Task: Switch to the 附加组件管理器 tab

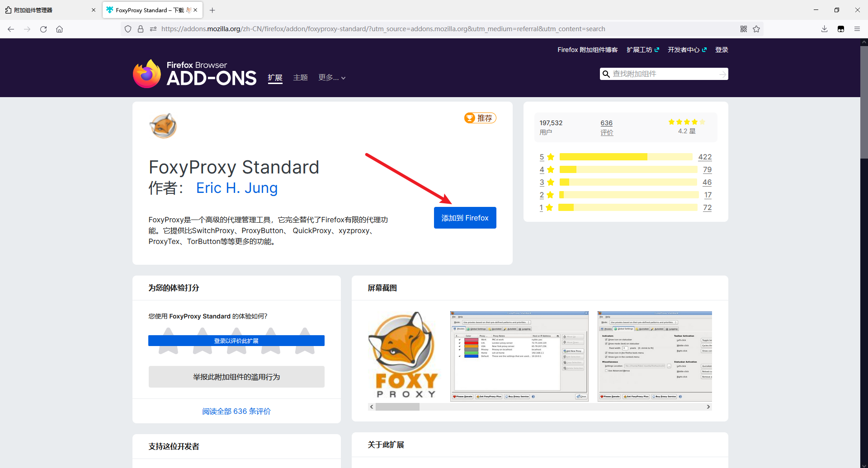Action: coord(51,10)
